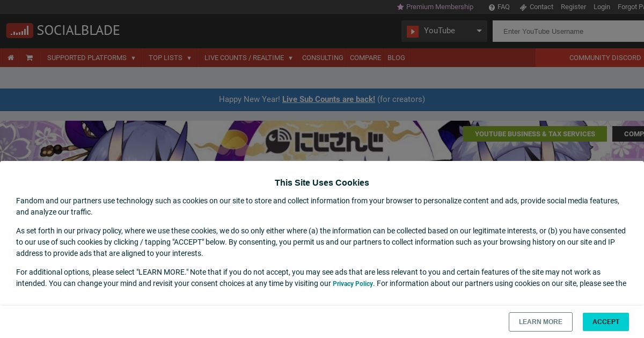Click the Social Blade logo icon
The width and height of the screenshot is (644, 338).
pos(20,31)
